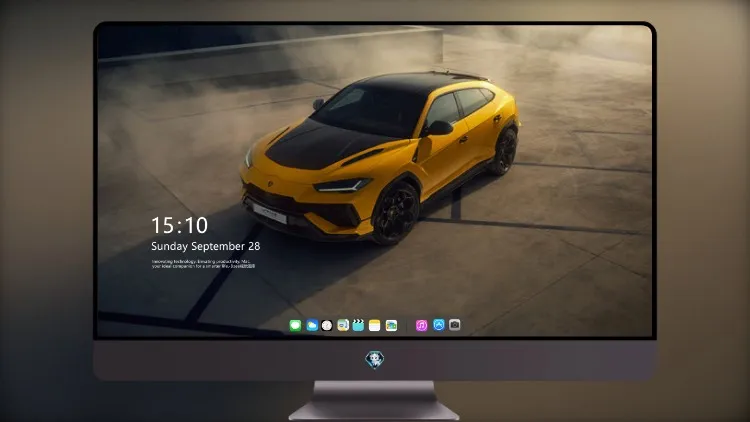Screen dimensions: 750x422
Task: Open the icon between Clock and clapperboard apps
Action: (342, 325)
